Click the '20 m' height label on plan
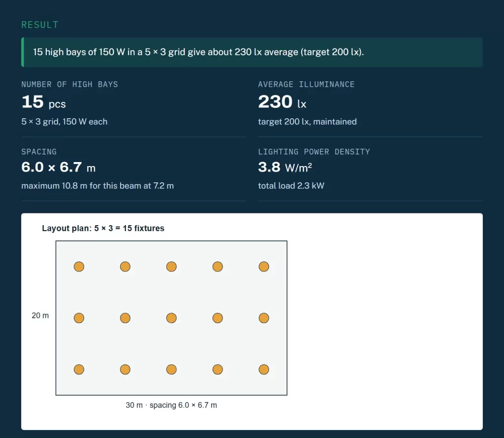Screen dimensions: 504x438 (40, 316)
